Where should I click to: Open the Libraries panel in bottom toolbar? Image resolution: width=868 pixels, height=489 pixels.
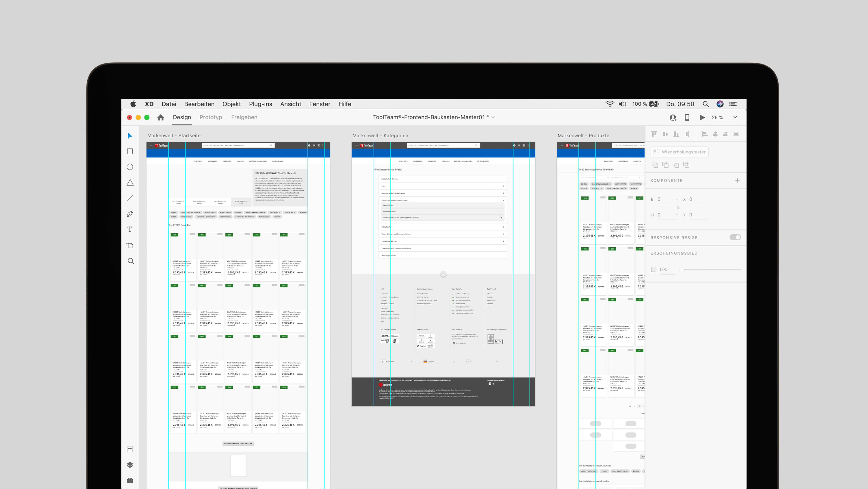(x=130, y=449)
